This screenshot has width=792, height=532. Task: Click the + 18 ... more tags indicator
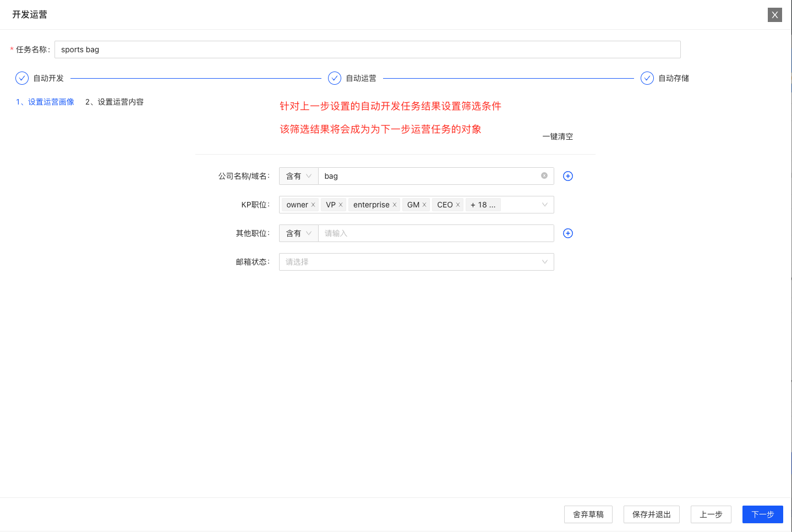(x=483, y=205)
